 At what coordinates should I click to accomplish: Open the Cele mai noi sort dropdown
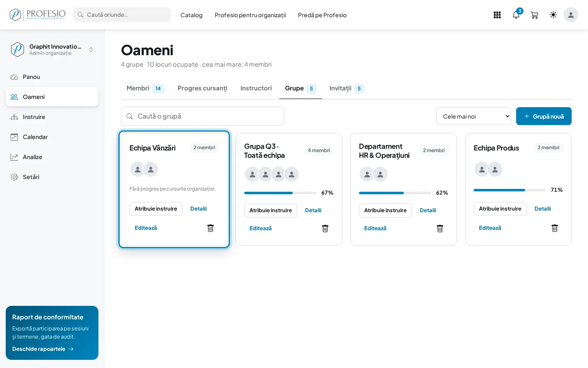pyautogui.click(x=474, y=116)
